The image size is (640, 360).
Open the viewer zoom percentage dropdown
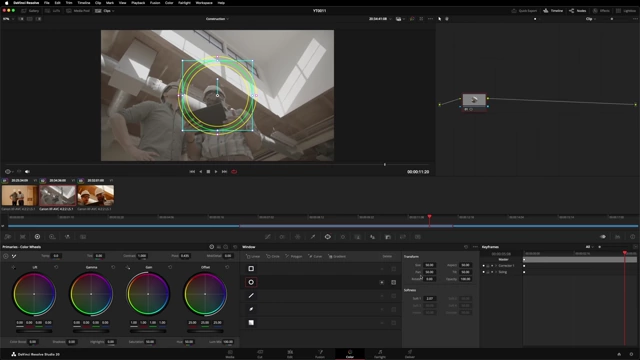(8, 19)
